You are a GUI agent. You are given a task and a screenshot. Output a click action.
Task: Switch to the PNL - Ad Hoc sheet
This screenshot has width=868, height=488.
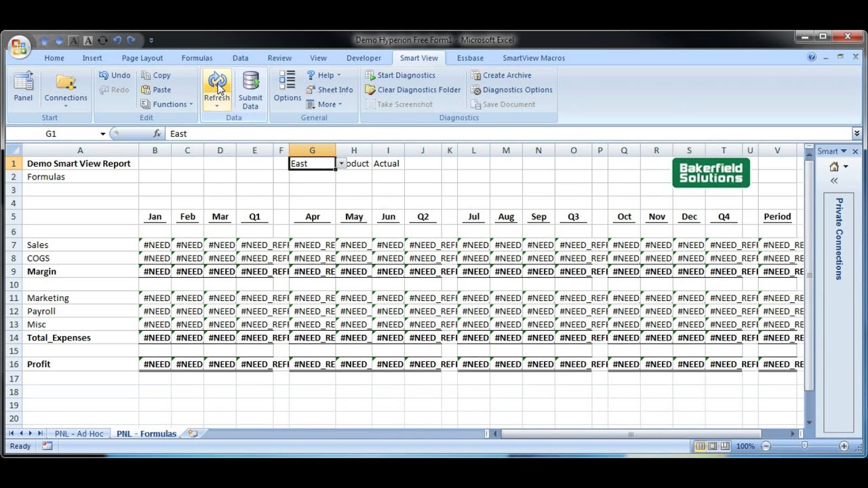(79, 434)
